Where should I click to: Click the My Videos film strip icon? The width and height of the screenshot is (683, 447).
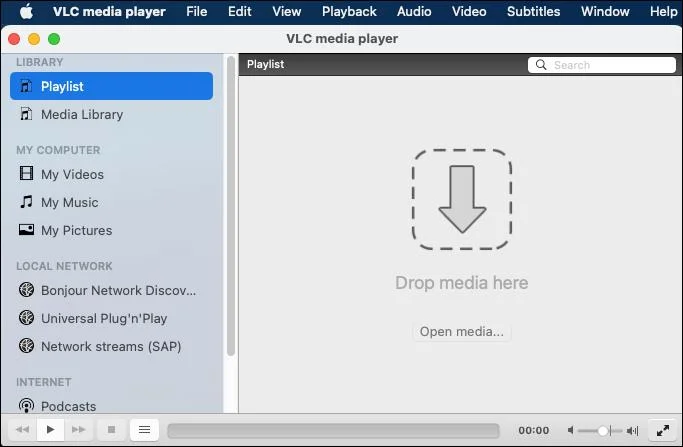coord(26,173)
